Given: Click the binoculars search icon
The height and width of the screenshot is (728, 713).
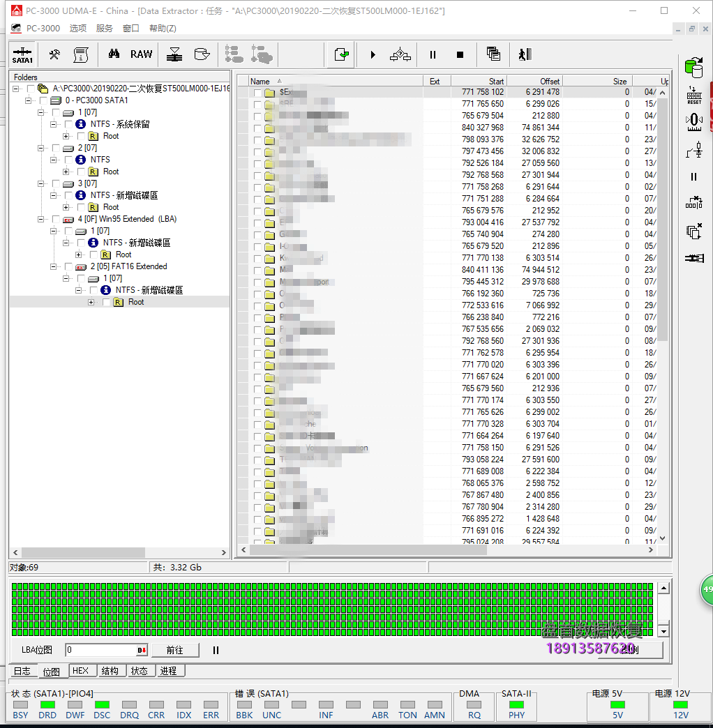Looking at the screenshot, I should pyautogui.click(x=114, y=54).
